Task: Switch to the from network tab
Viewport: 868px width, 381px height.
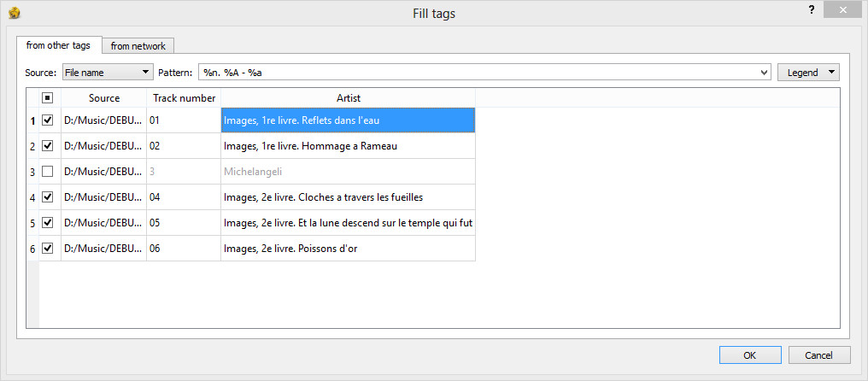Action: (138, 46)
